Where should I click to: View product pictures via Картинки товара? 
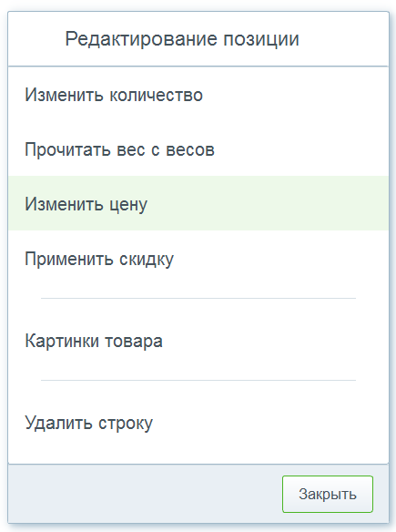click(198, 341)
